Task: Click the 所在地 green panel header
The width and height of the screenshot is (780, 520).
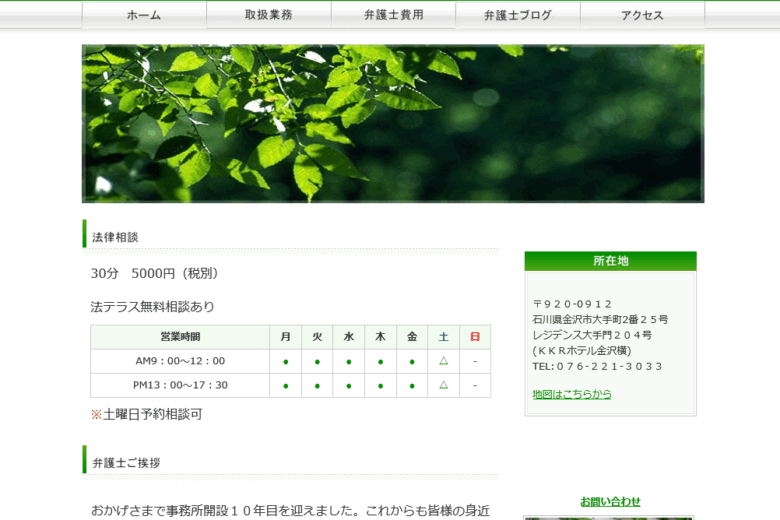Action: pos(610,261)
